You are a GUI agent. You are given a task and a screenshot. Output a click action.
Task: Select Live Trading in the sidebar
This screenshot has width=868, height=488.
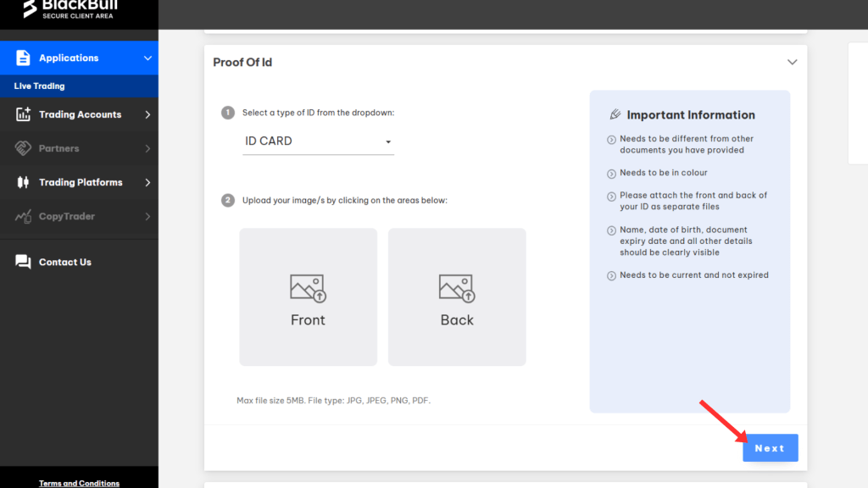click(40, 86)
